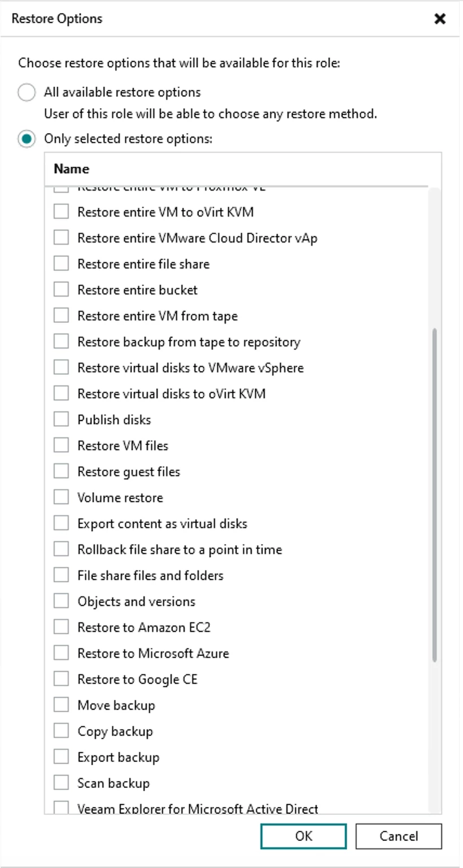
Task: Select 'Only selected restore options' radio button
Action: pyautogui.click(x=27, y=139)
